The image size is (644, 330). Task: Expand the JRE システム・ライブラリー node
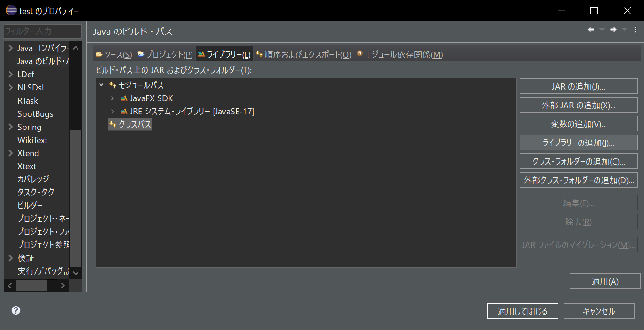(112, 111)
